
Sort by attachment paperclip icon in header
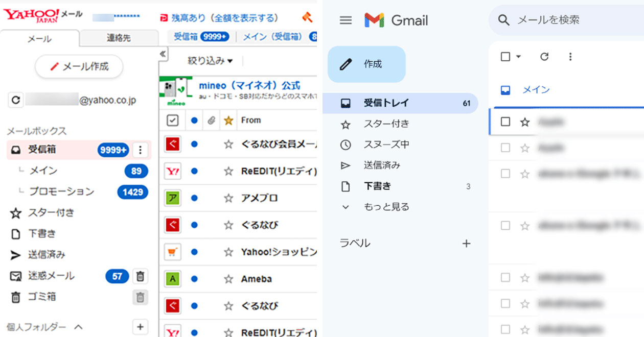211,121
